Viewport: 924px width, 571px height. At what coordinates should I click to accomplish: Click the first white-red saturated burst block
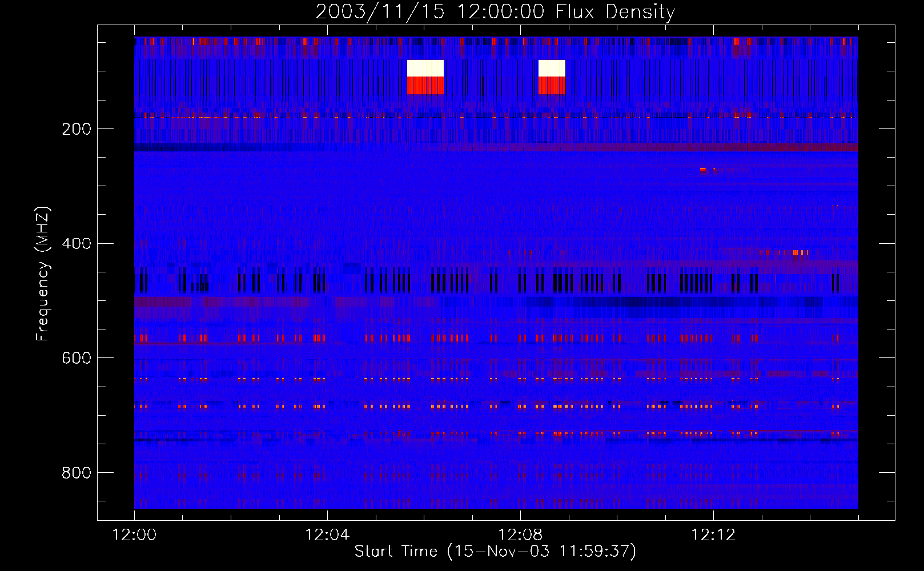pos(425,77)
